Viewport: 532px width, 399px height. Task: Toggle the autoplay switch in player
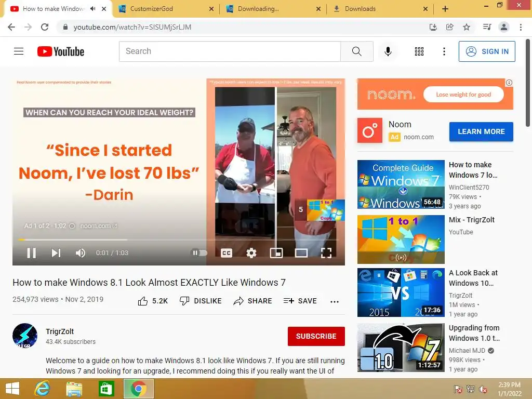pos(199,253)
